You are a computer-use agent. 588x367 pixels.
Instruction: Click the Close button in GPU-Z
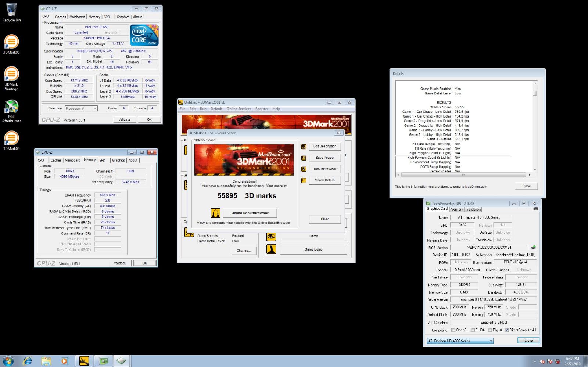(x=528, y=340)
